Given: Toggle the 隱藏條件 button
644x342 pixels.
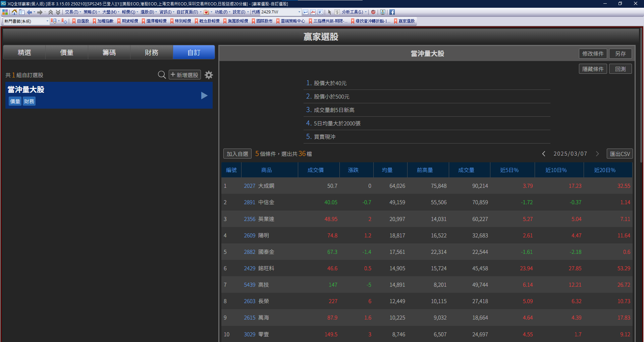Looking at the screenshot, I should (592, 69).
